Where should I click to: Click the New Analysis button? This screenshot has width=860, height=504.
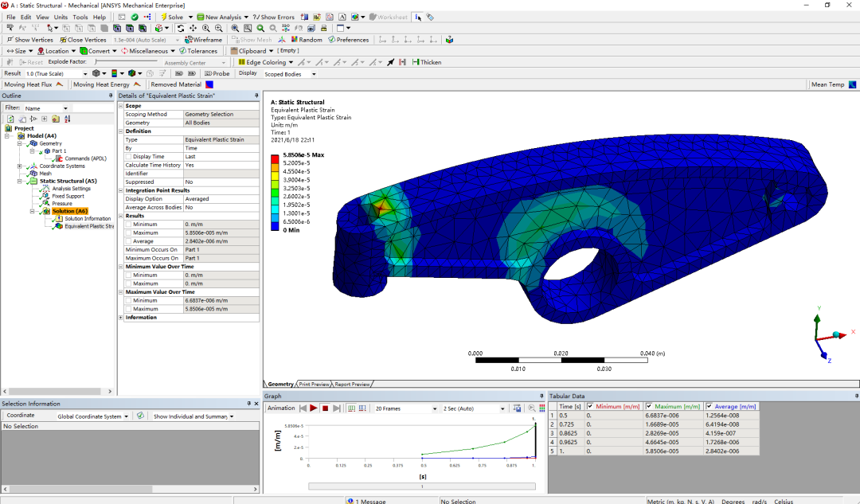pos(223,17)
